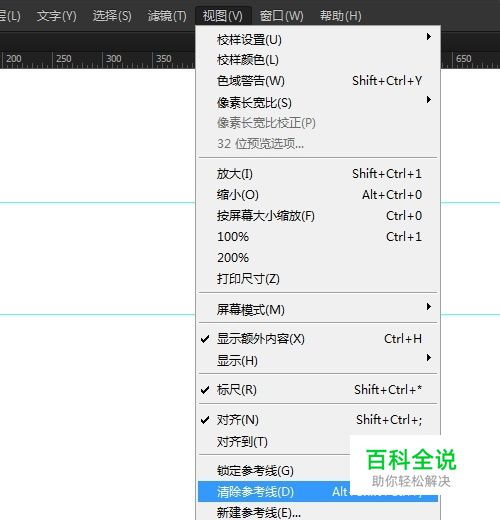This screenshot has width=500, height=520.
Task: Open the 文字(Y) menu
Action: (57, 16)
